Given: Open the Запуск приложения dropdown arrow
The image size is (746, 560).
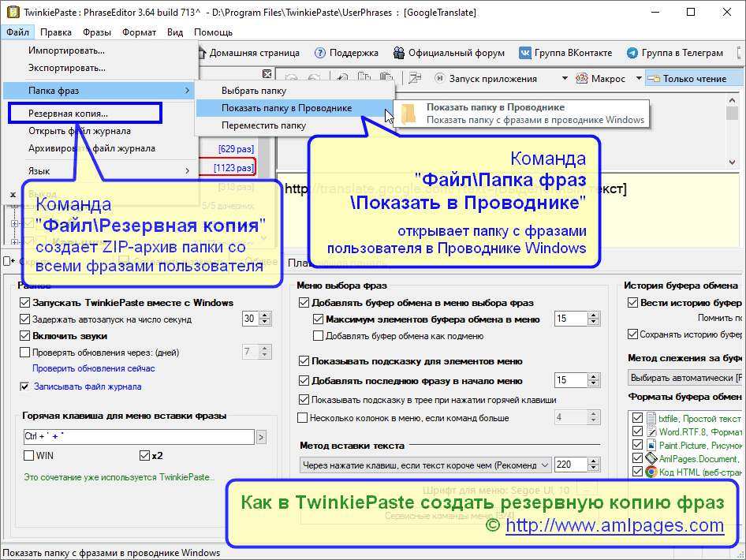Looking at the screenshot, I should [x=565, y=79].
